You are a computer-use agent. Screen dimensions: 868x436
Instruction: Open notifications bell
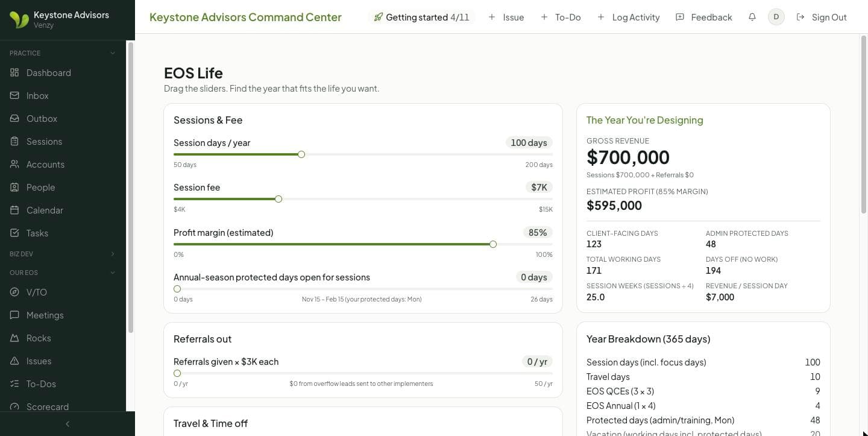tap(752, 17)
